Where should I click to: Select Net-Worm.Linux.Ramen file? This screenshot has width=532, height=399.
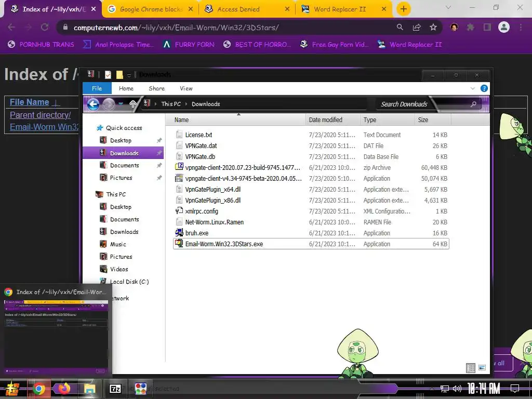click(311, 222)
